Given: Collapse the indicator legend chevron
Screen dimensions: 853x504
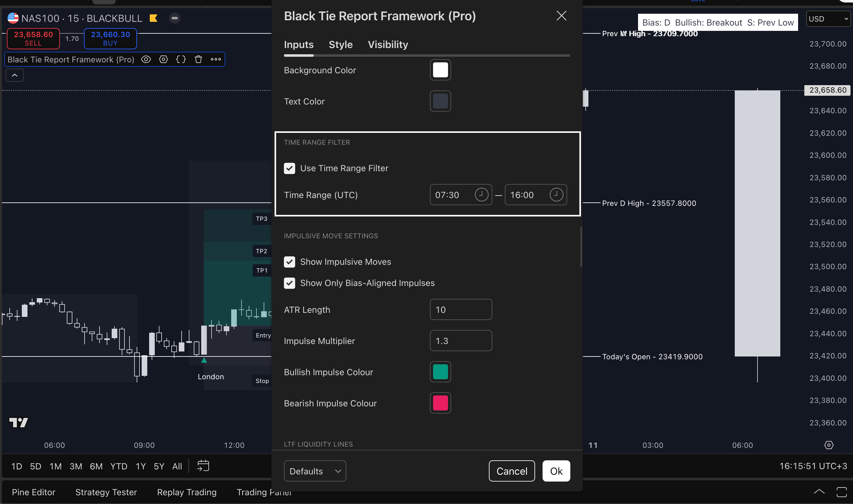Looking at the screenshot, I should 15,75.
